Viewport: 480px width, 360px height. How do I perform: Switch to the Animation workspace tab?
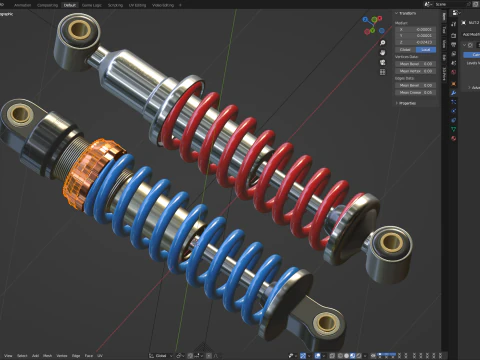[x=23, y=5]
